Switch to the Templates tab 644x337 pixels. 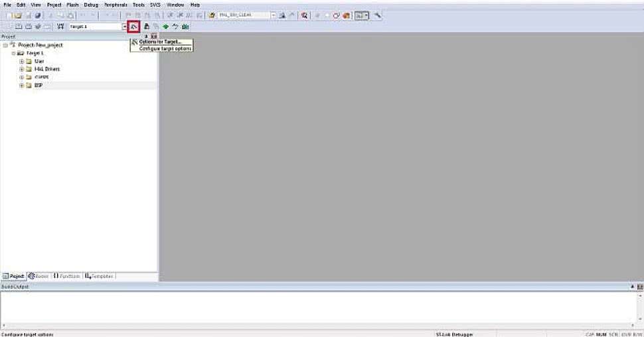click(100, 276)
